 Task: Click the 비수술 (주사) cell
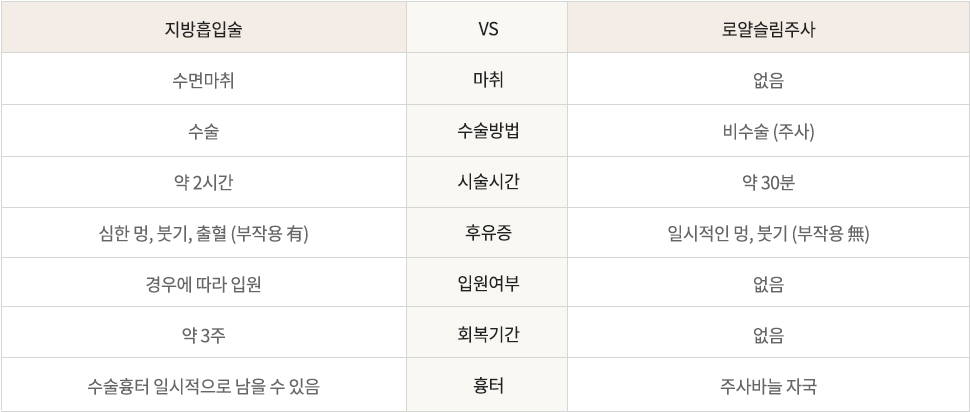coord(768,131)
